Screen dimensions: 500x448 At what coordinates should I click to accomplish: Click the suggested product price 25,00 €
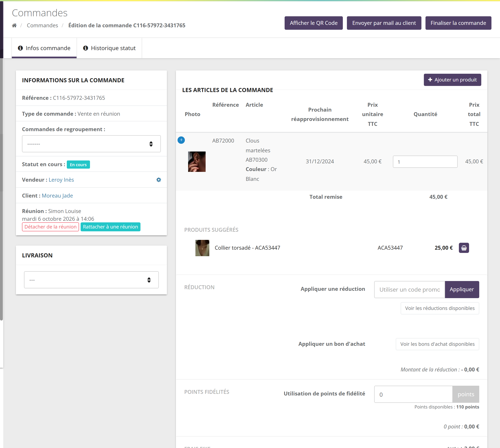[444, 248]
